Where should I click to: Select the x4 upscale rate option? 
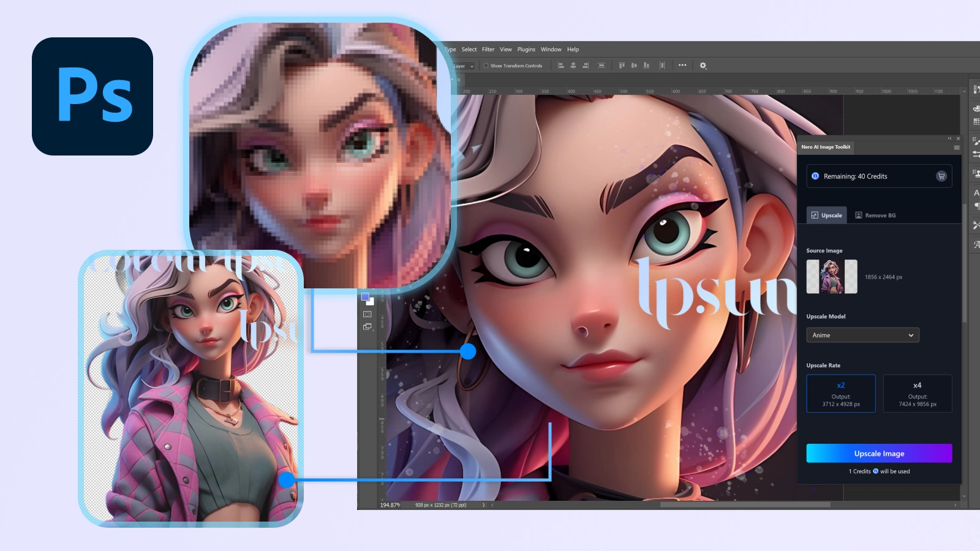[918, 394]
